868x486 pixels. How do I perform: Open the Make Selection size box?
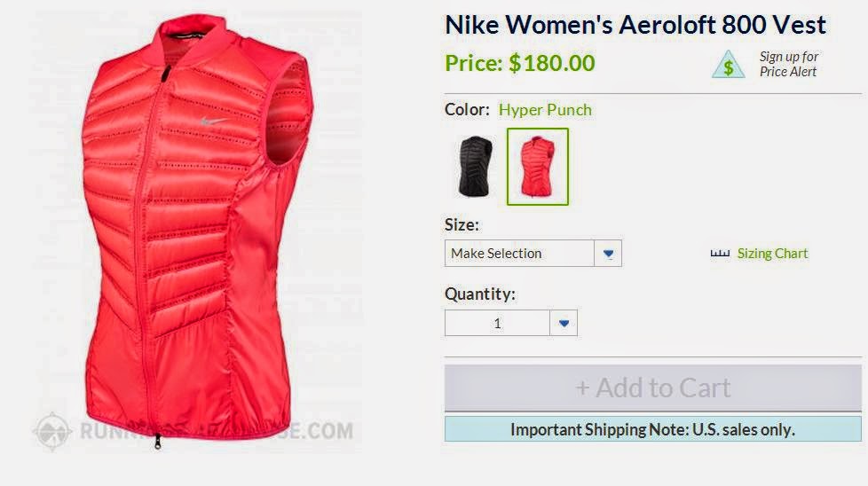click(x=533, y=254)
